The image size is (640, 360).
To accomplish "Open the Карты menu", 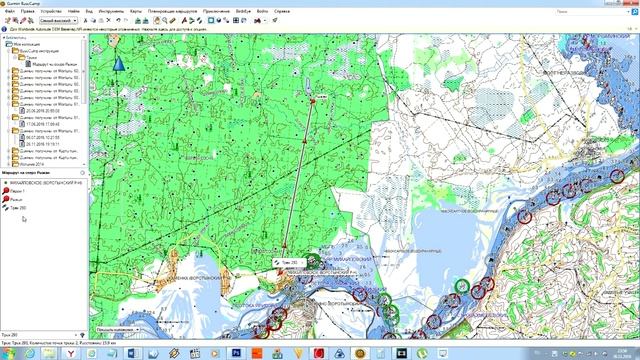I will pos(136,11).
